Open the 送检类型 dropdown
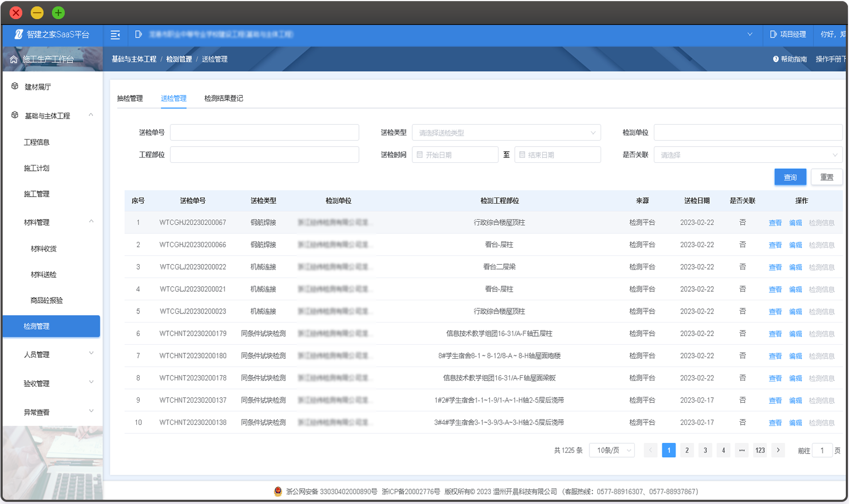Viewport: 849px width, 504px height. point(506,132)
